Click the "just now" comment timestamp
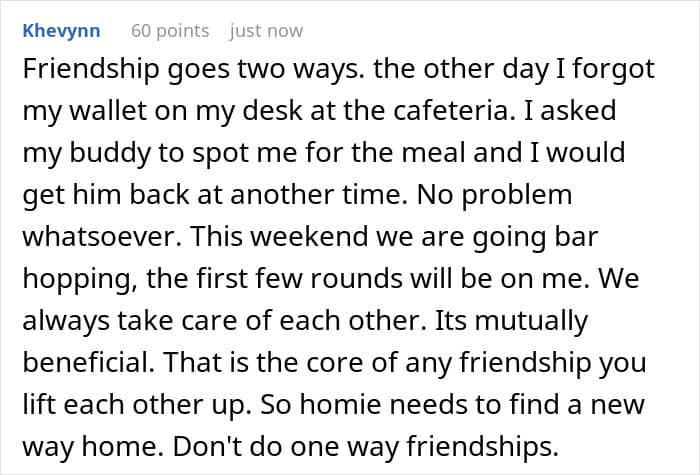Viewport: 700px width, 475px height. 266,30
